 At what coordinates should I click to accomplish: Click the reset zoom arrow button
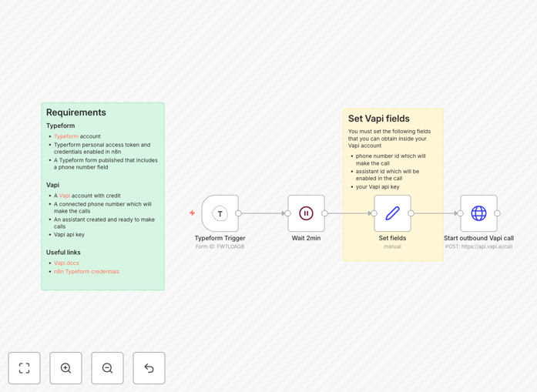[x=149, y=368]
